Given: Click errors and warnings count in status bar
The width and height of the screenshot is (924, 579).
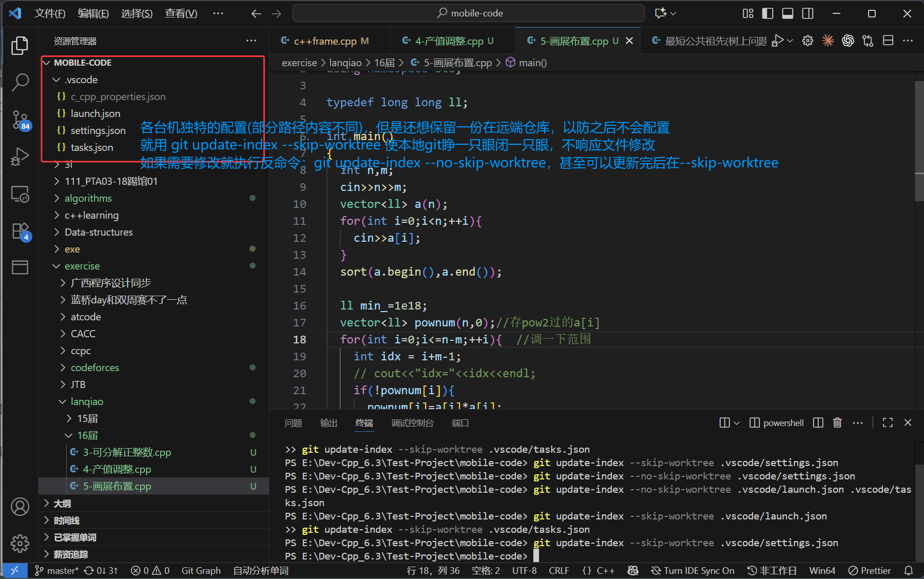Looking at the screenshot, I should click(150, 570).
